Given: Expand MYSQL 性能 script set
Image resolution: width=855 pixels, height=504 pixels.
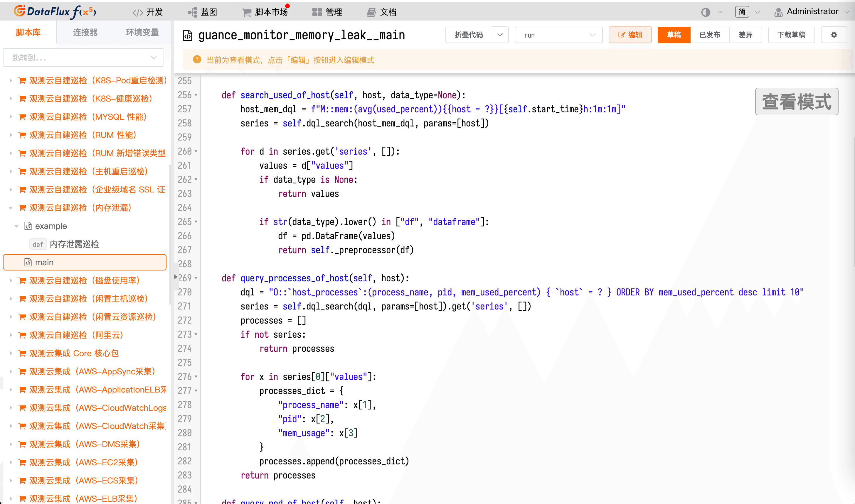Looking at the screenshot, I should tap(11, 117).
